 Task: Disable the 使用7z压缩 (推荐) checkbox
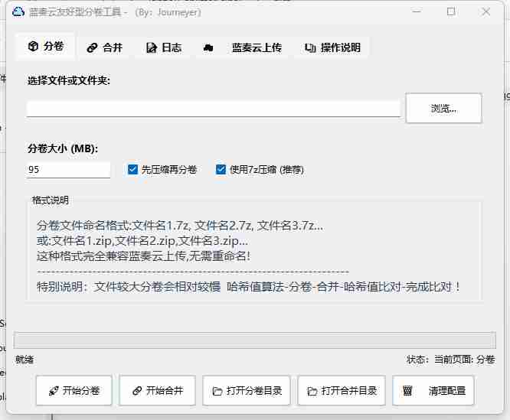[221, 169]
